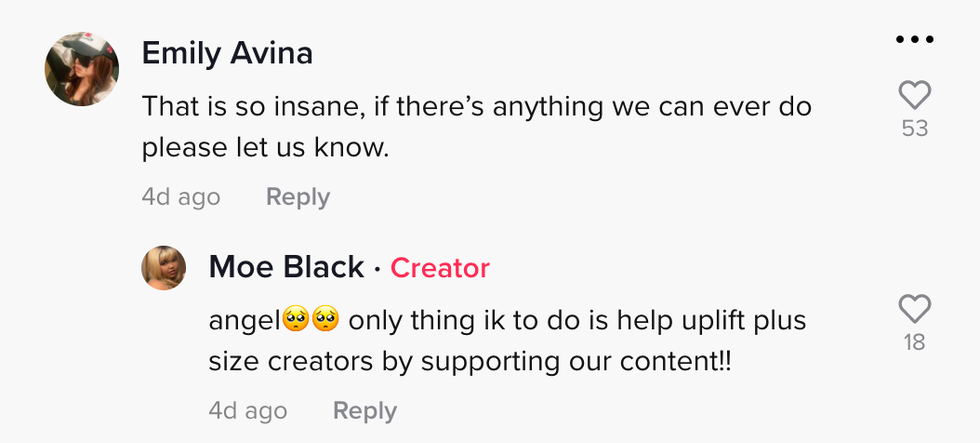Click the 4d ago timestamp under Emily's comment
Screen dimensions: 980x443
180,197
